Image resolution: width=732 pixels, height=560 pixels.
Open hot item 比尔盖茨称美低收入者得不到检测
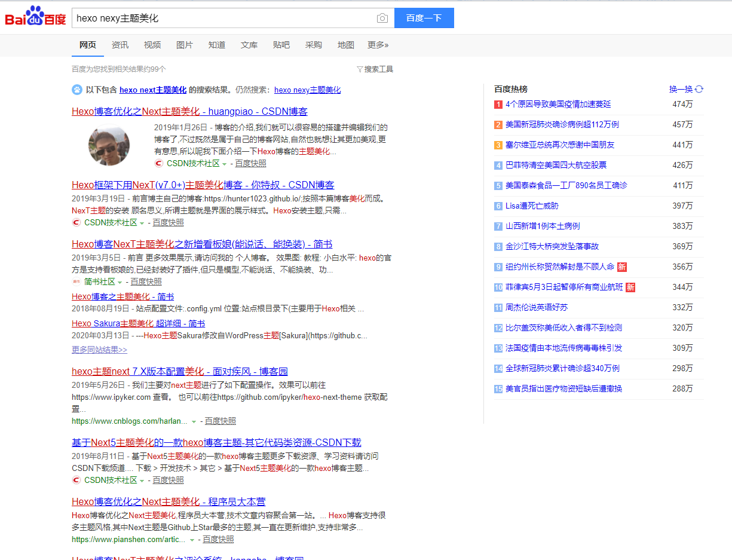click(563, 328)
